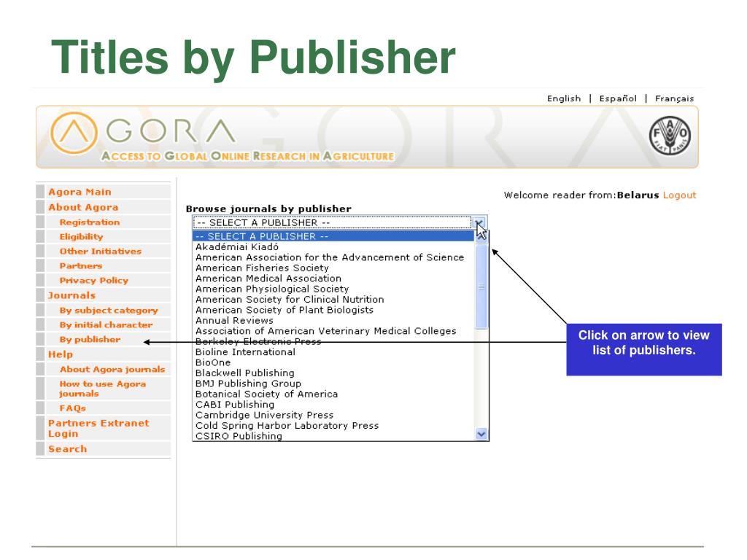This screenshot has width=747, height=560.
Task: Switch language to English
Action: 564,98
